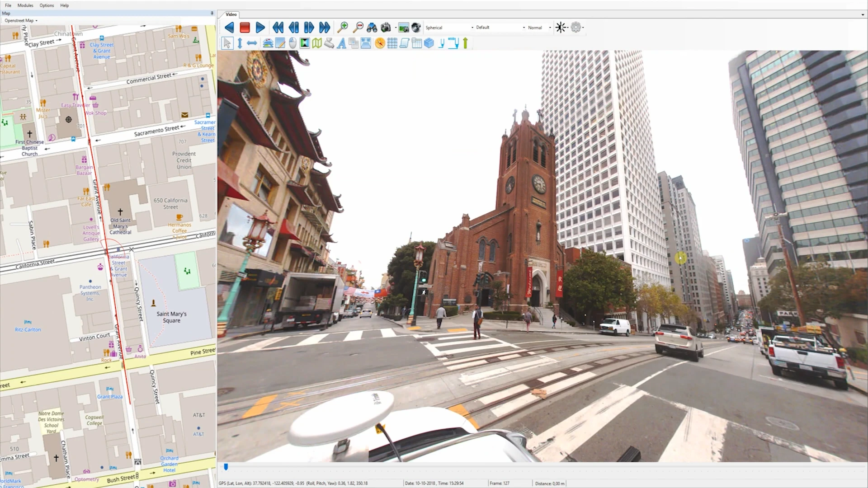The width and height of the screenshot is (868, 488).
Task: Click the Provident Credit Union map label
Action: pyautogui.click(x=184, y=160)
